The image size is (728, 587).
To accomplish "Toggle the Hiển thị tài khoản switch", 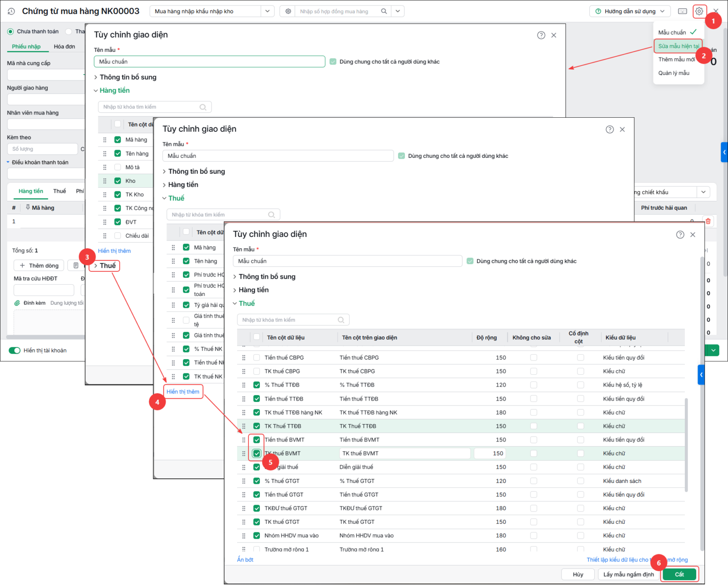I will 15,350.
